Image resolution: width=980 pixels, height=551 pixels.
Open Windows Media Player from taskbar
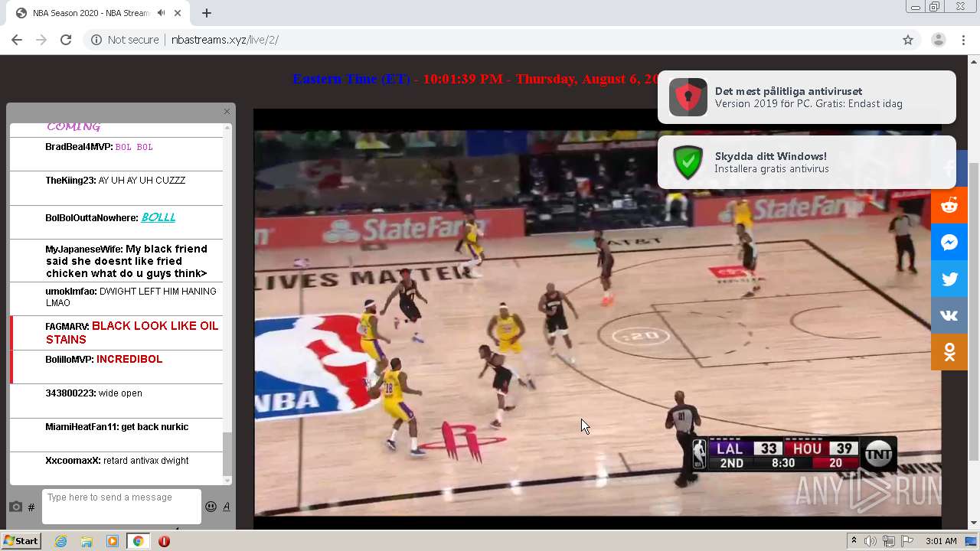(113, 541)
